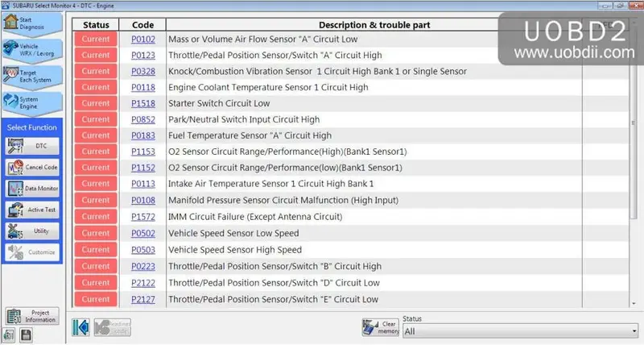644x345 pixels.
Task: Open Customize function
Action: pyautogui.click(x=32, y=252)
